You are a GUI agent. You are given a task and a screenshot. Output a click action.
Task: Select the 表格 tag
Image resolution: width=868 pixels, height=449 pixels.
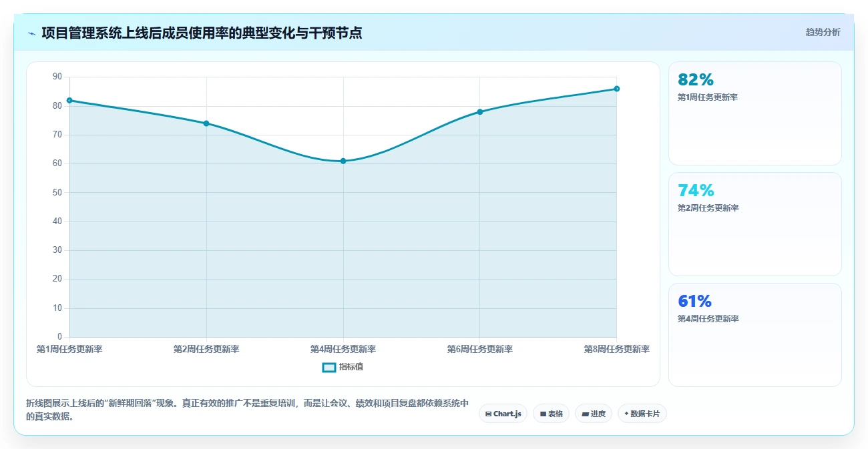[551, 414]
